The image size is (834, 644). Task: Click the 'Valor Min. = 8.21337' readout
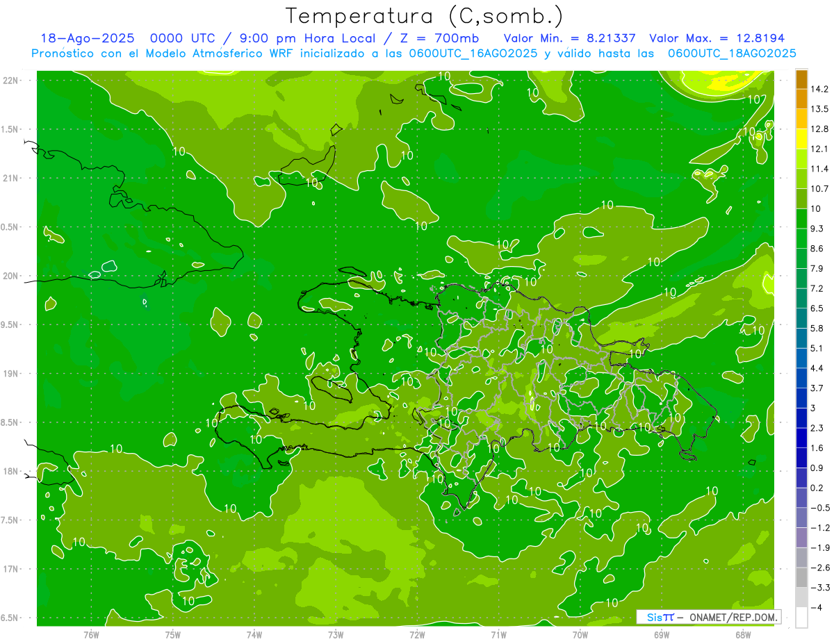[x=570, y=38]
